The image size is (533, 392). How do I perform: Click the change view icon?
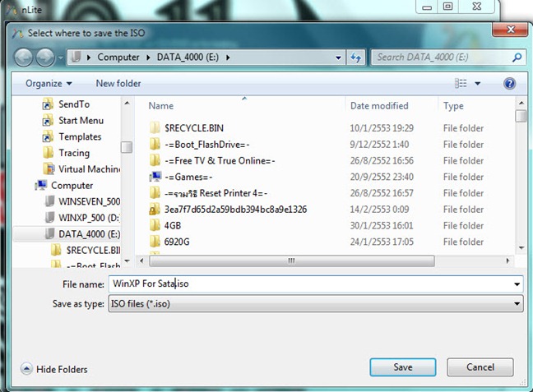(461, 84)
